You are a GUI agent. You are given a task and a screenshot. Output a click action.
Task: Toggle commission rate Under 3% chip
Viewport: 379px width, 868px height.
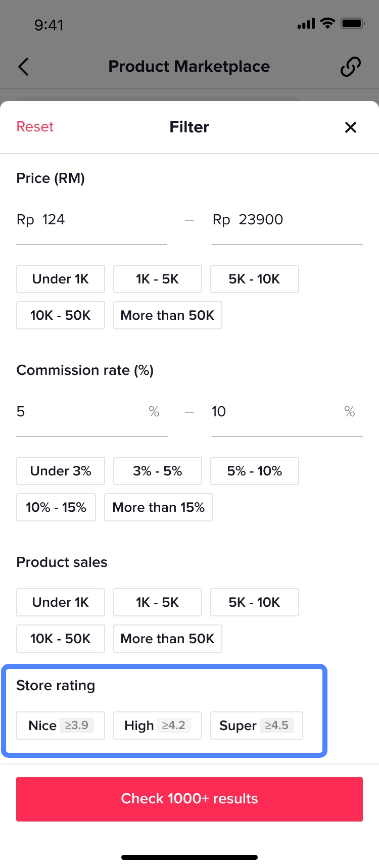click(61, 471)
